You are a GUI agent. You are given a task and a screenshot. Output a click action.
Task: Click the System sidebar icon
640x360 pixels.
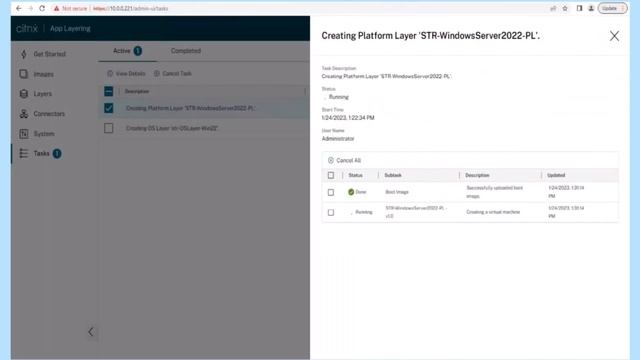point(24,133)
